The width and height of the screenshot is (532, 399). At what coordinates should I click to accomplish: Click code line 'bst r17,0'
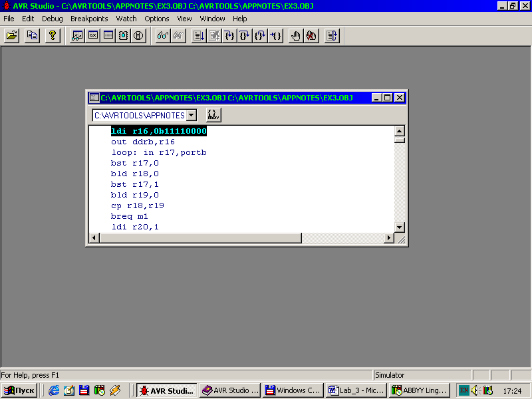click(135, 163)
